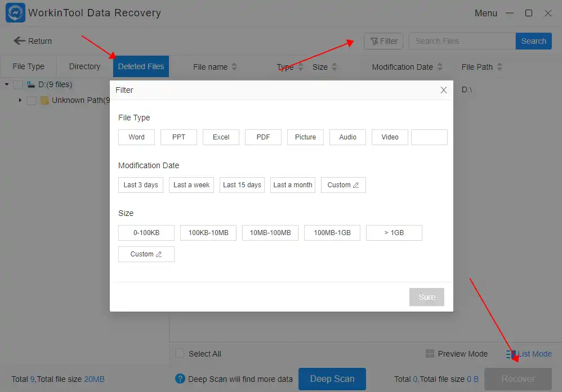
Task: Choose Last 3 days date filter
Action: 141,185
